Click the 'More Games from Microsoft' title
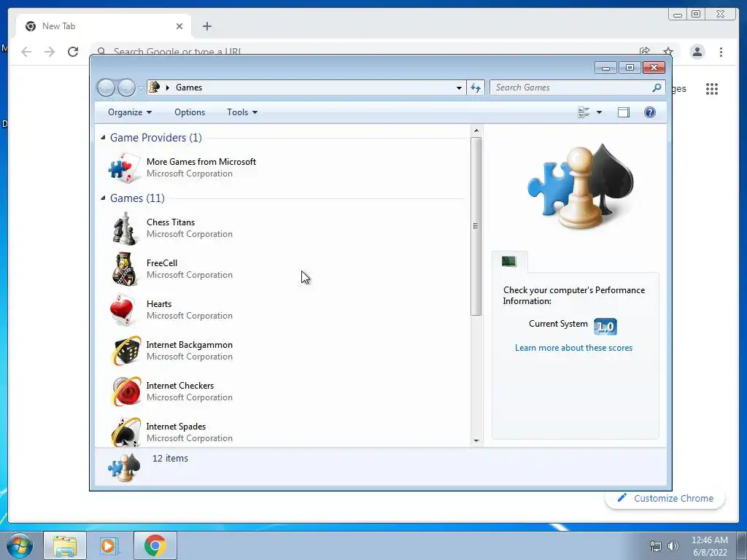 201,162
